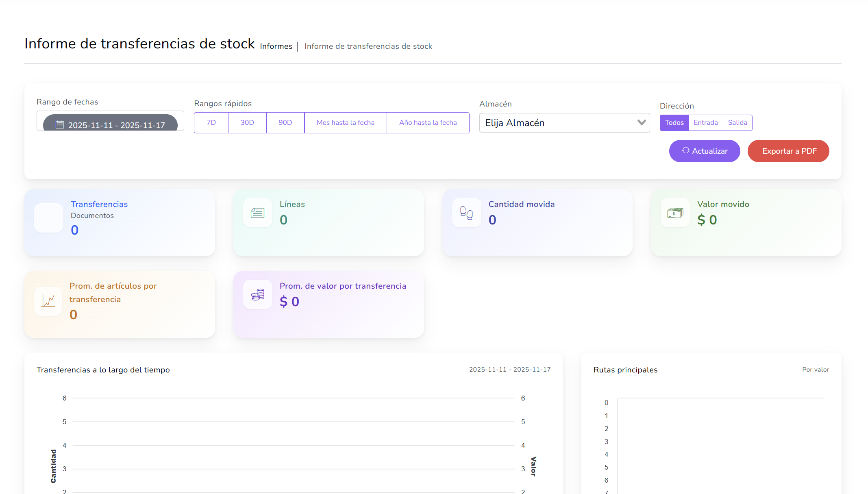
Task: Click the Líneas card list icon
Action: 257,213
